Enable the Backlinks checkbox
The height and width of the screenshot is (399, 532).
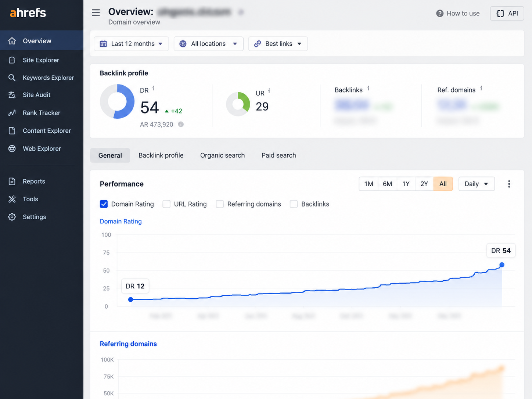tap(294, 204)
